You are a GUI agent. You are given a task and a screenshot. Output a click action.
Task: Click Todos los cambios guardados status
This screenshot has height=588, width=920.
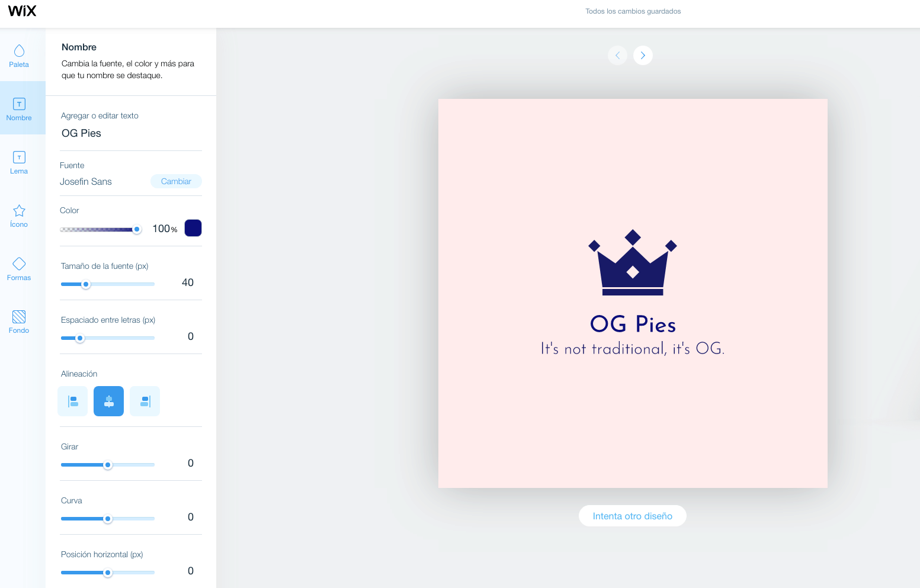tap(633, 11)
